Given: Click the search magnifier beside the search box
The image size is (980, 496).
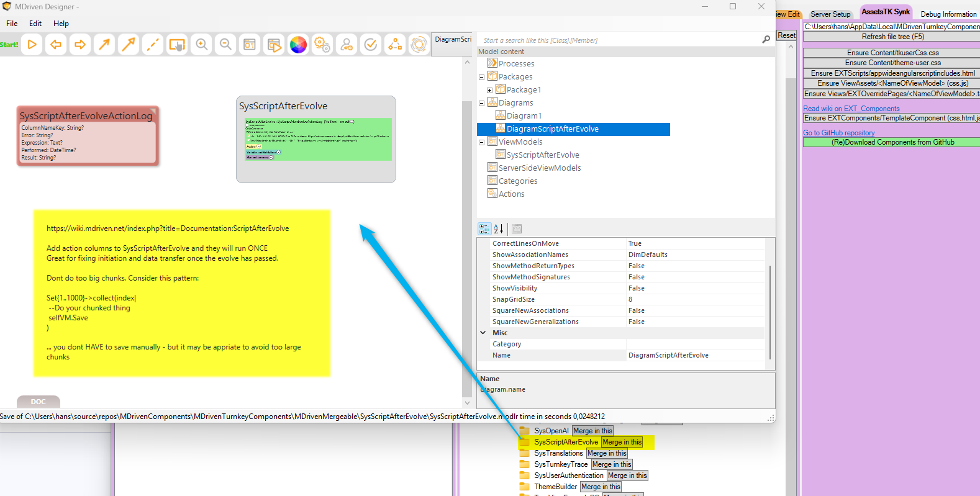Looking at the screenshot, I should click(766, 40).
